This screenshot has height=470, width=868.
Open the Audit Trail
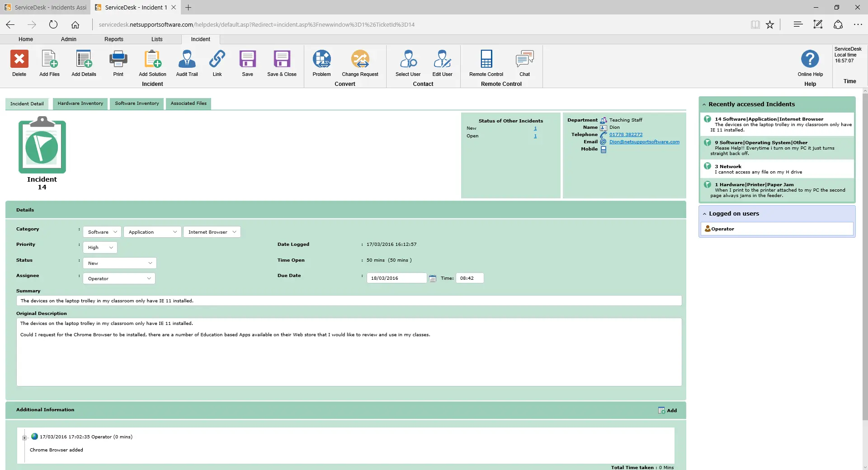[187, 62]
